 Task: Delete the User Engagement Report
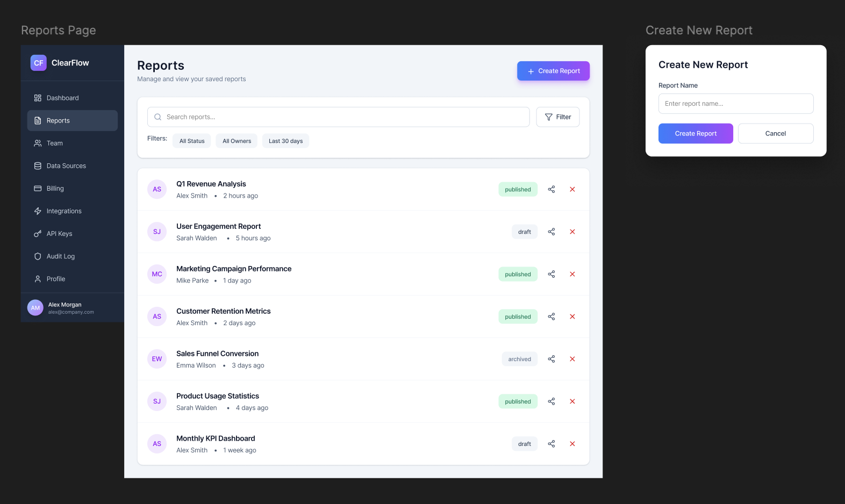pyautogui.click(x=572, y=232)
